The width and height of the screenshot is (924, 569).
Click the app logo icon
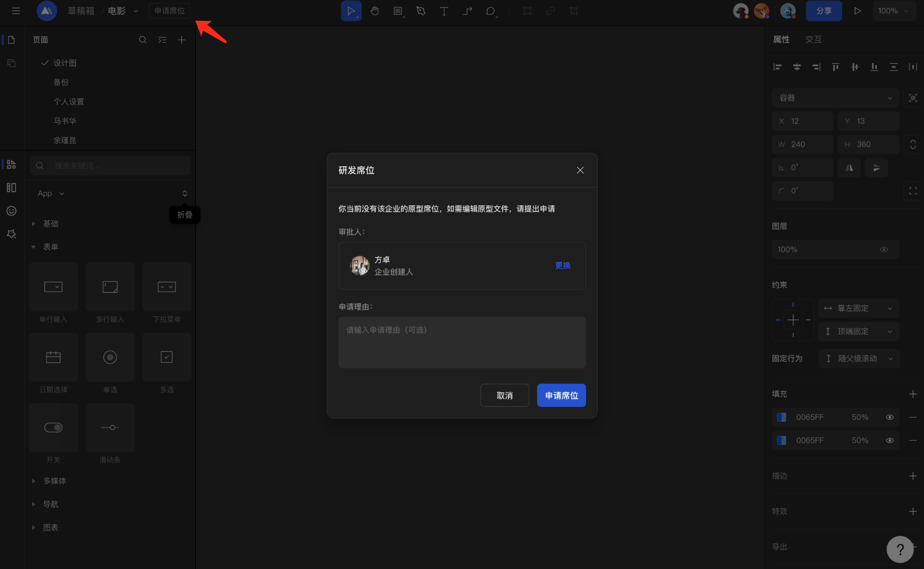47,11
